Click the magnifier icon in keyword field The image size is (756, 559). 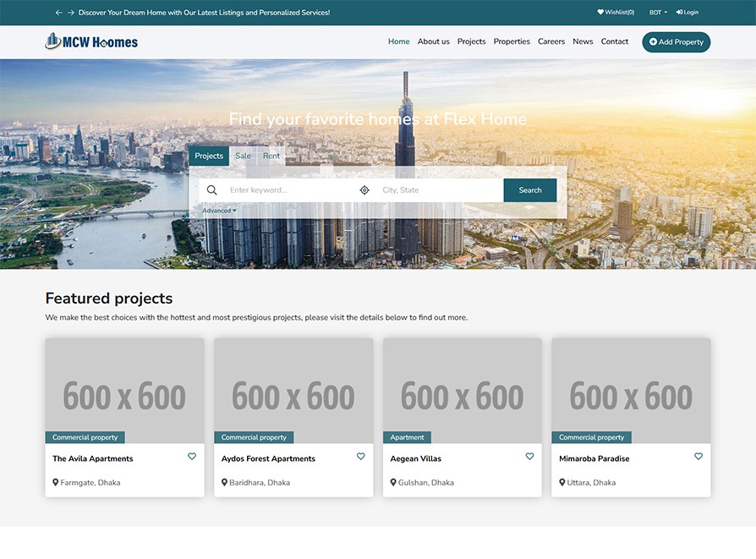212,190
